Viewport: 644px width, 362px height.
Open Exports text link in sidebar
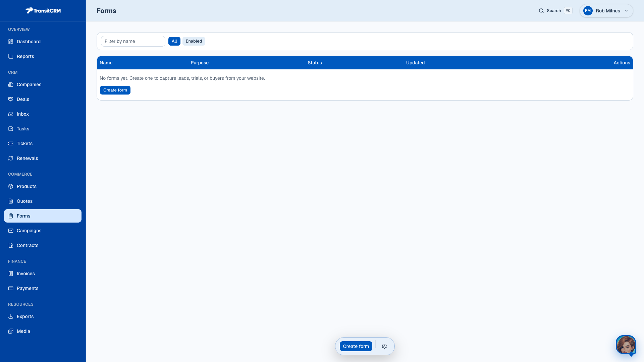pyautogui.click(x=25, y=316)
